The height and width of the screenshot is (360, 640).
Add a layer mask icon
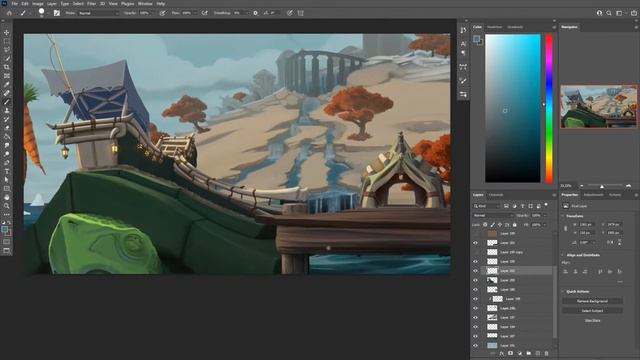point(511,353)
